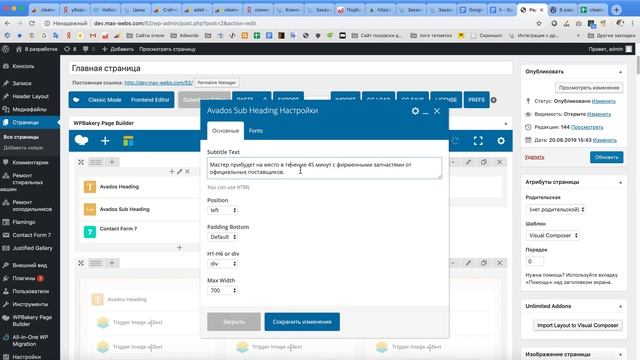Open the Permalink Manager button
This screenshot has width=640, height=360.
pos(217,82)
